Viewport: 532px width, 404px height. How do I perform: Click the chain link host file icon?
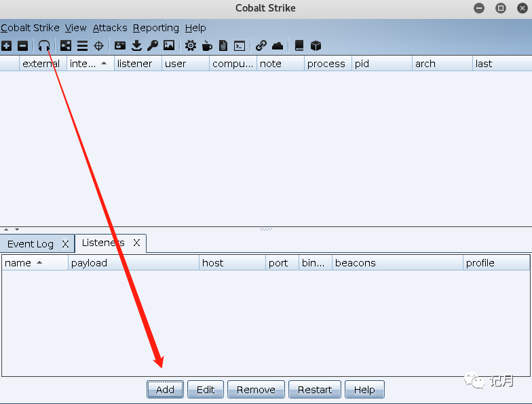(261, 45)
